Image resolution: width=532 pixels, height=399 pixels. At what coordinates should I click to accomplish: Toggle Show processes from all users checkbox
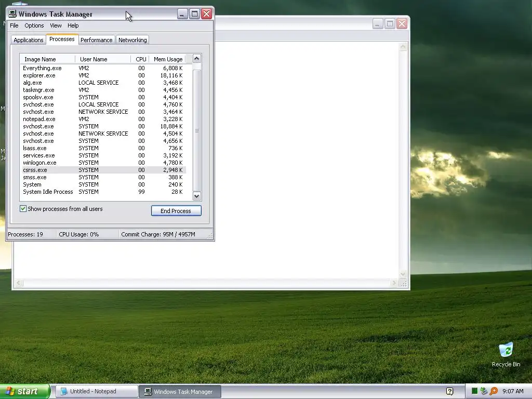[23, 209]
